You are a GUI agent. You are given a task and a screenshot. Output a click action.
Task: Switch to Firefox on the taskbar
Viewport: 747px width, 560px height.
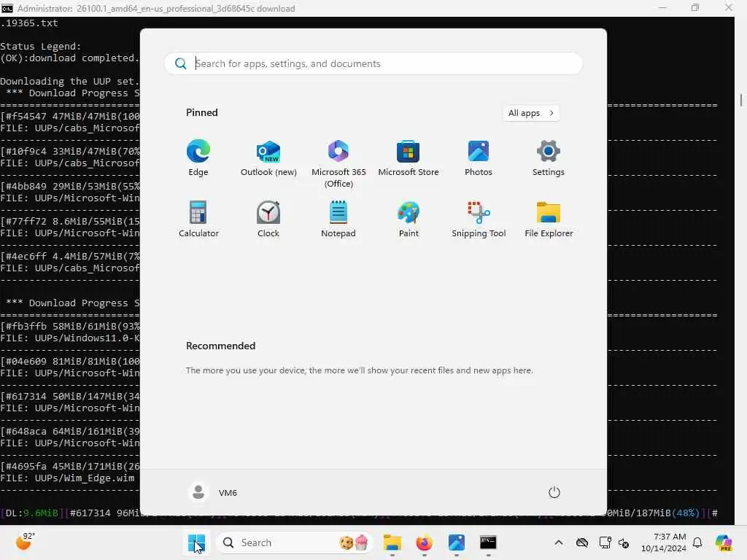coord(424,542)
